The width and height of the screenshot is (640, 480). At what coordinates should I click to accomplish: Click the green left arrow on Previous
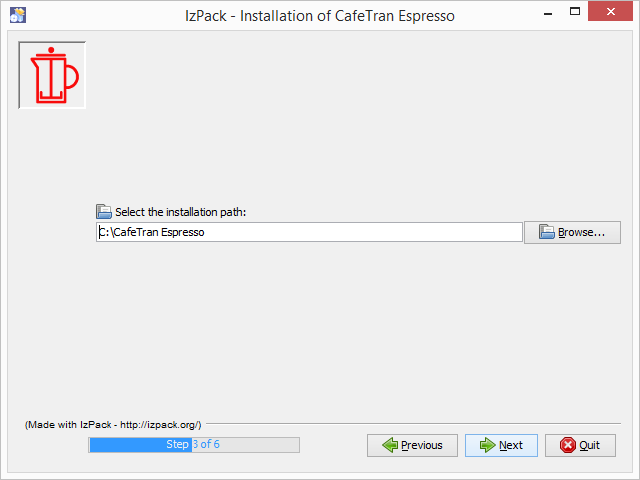click(389, 445)
